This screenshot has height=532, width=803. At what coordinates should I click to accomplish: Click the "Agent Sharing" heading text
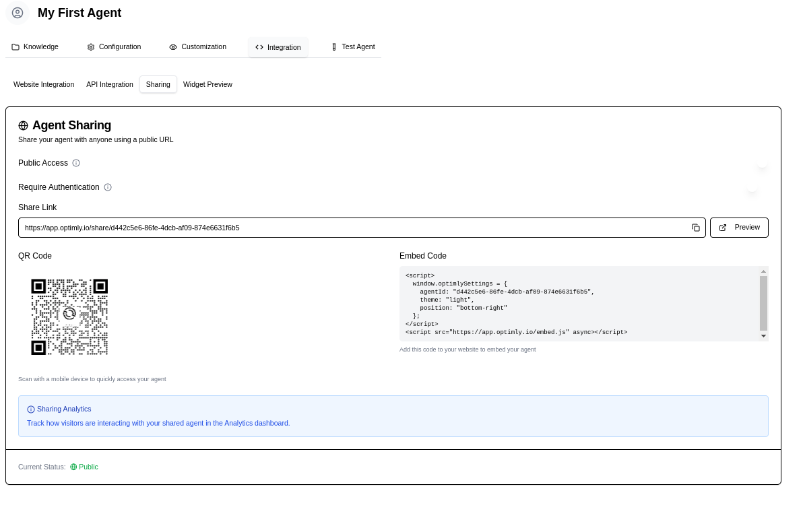pos(71,125)
